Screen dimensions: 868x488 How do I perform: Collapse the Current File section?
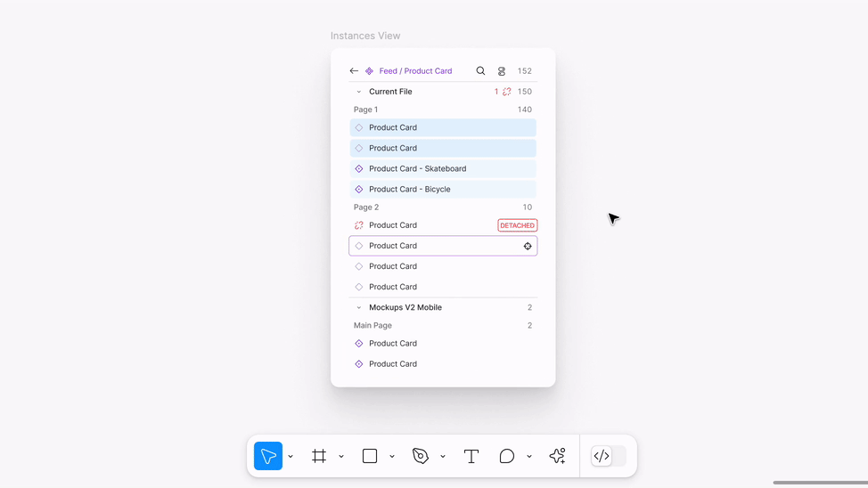(359, 92)
